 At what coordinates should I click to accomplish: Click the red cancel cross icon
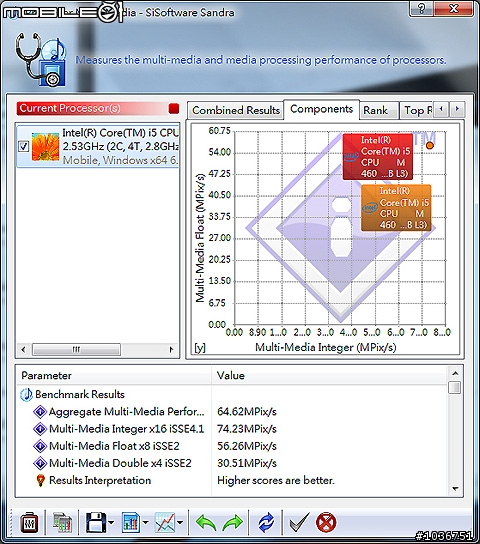pyautogui.click(x=326, y=522)
